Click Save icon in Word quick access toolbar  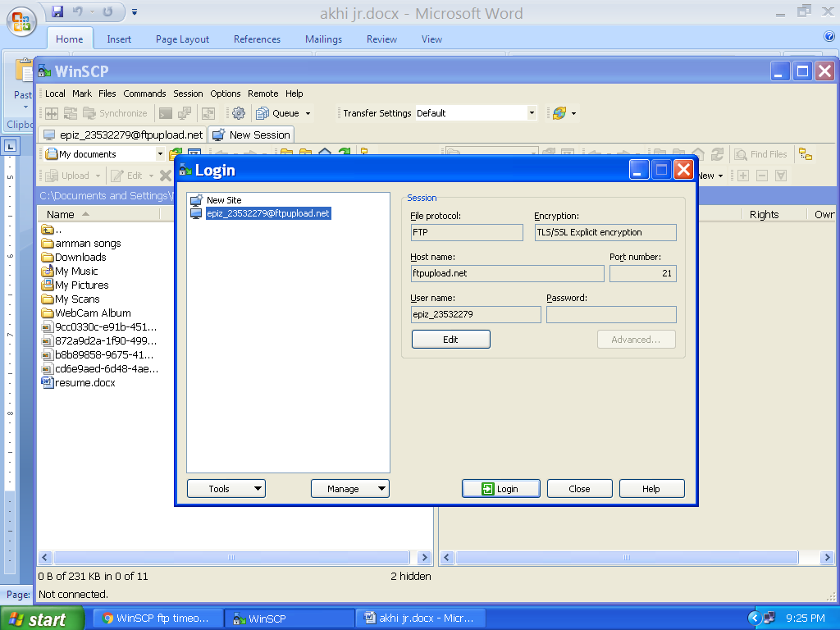tap(57, 11)
